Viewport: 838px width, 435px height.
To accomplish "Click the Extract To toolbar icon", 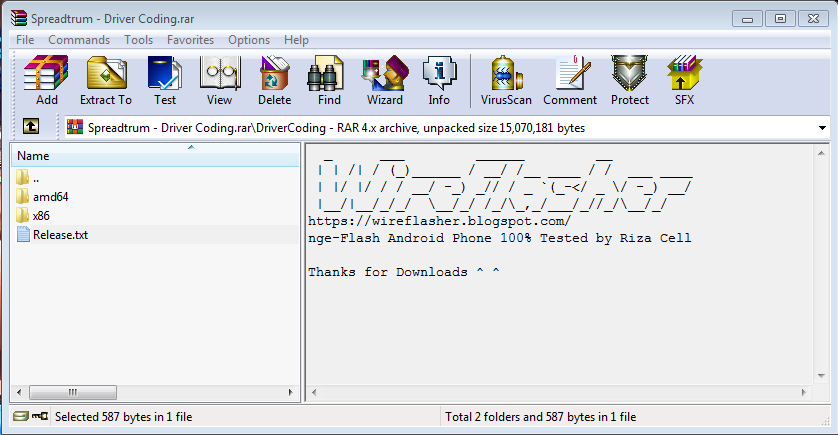I will click(106, 80).
